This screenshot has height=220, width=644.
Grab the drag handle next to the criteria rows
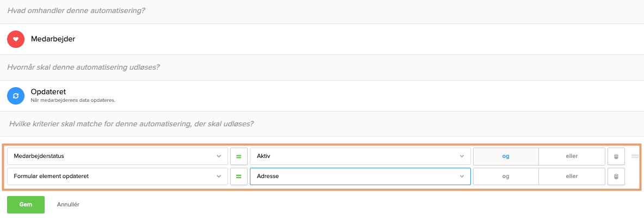pos(635,156)
